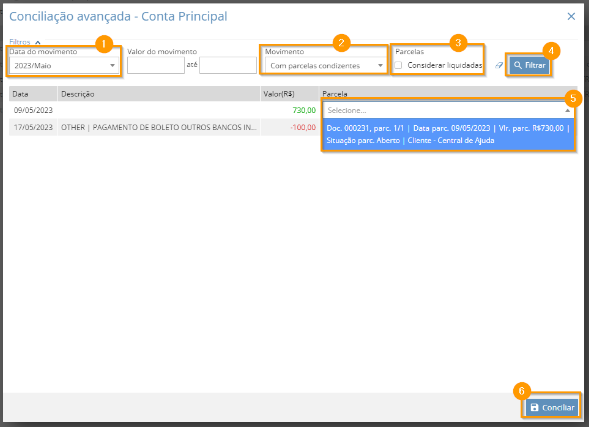Click the Filtrar button

coord(529,65)
